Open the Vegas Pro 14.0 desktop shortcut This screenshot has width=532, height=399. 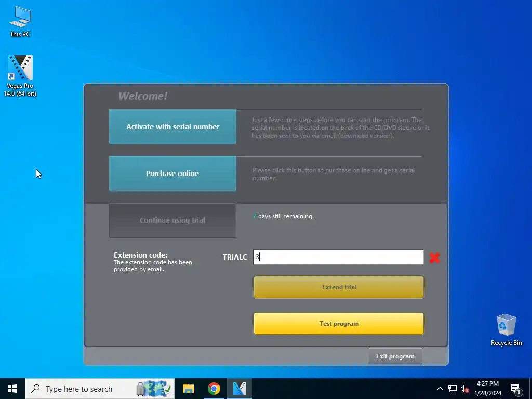(20, 76)
